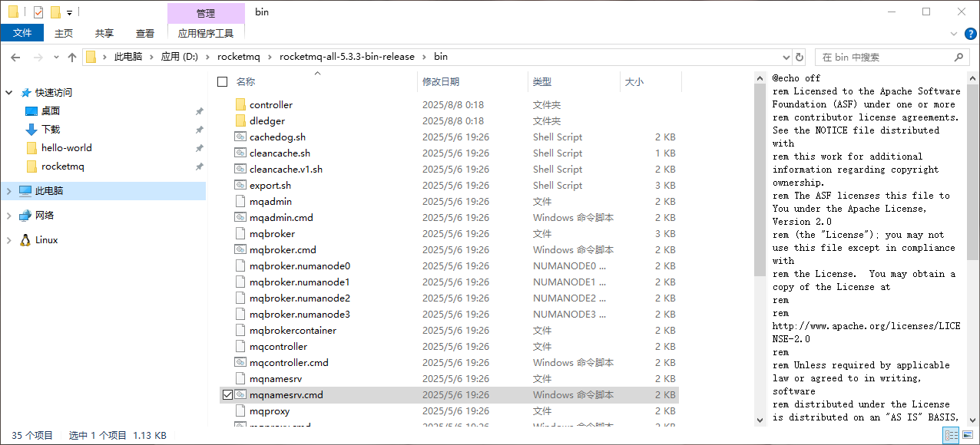Click the folder icon in the address bar
The height and width of the screenshot is (445, 980).
(91, 56)
